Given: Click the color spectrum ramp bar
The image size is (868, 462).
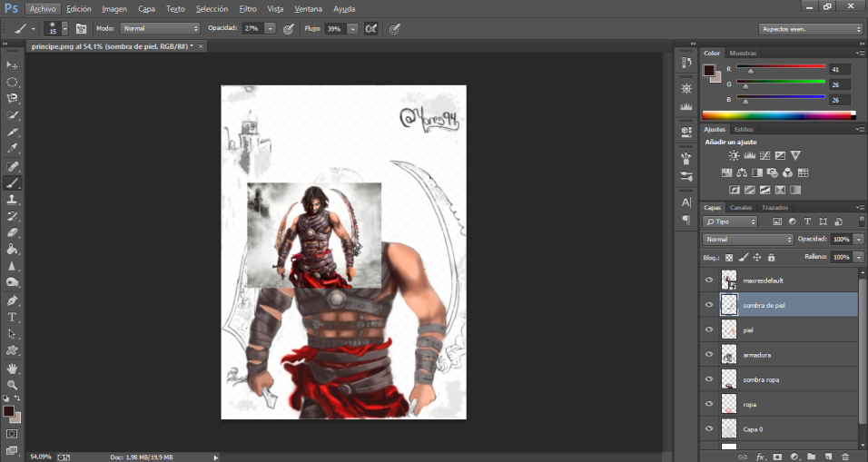Looking at the screenshot, I should coord(777,114).
